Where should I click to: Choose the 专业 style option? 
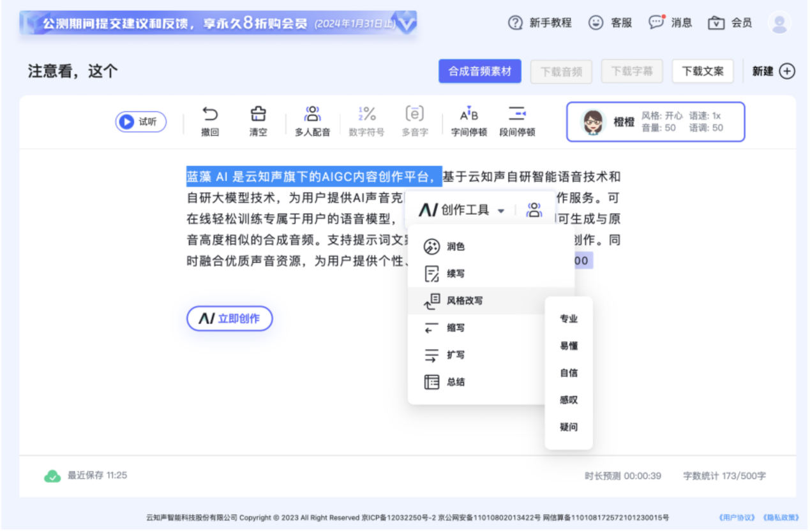coord(569,319)
